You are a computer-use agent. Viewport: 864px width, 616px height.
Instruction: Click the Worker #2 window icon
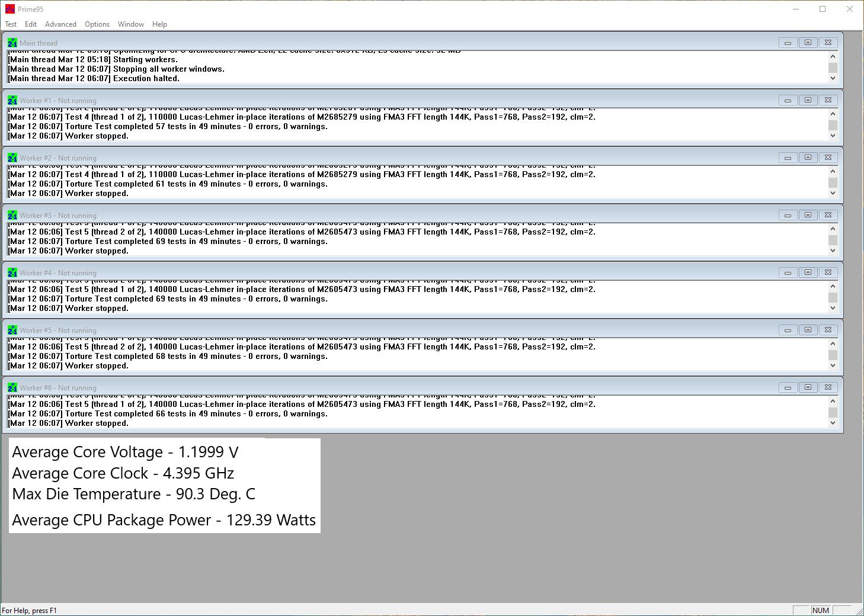[12, 158]
